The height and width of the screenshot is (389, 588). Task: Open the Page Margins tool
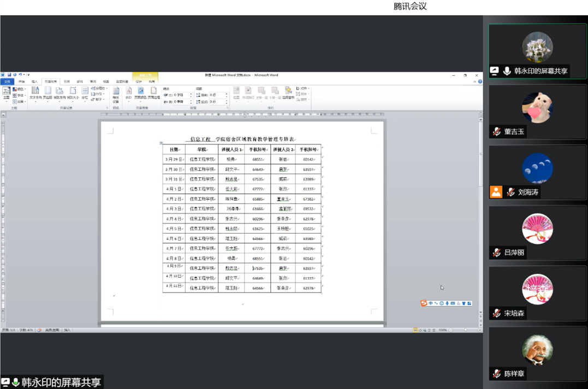47,93
